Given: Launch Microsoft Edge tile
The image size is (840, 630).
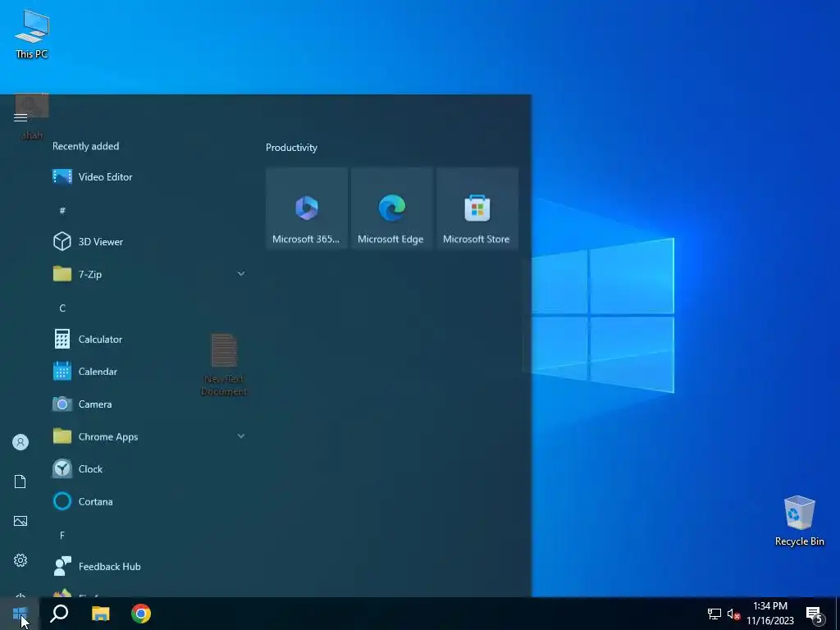Looking at the screenshot, I should tap(391, 208).
